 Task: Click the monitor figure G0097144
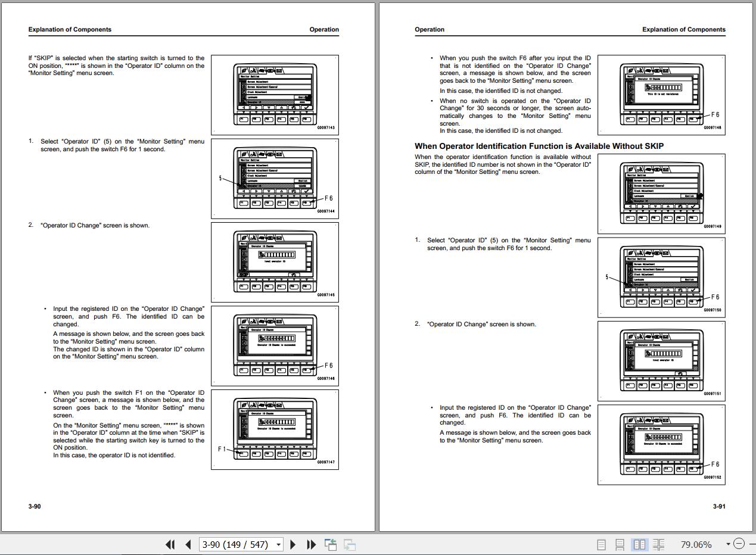[x=275, y=179]
